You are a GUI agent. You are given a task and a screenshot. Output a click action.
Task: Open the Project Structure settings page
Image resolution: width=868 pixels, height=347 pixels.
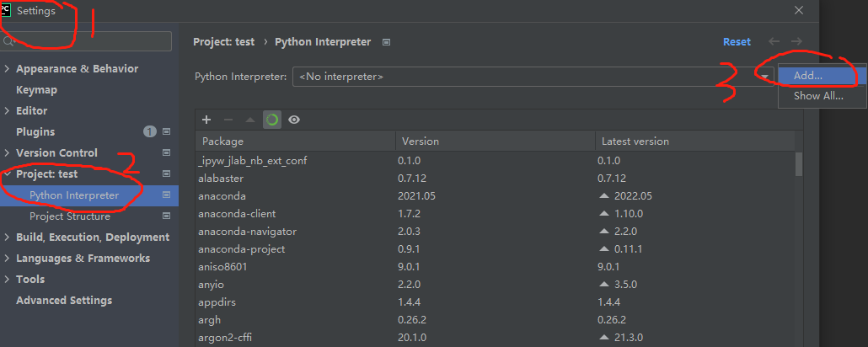point(70,216)
